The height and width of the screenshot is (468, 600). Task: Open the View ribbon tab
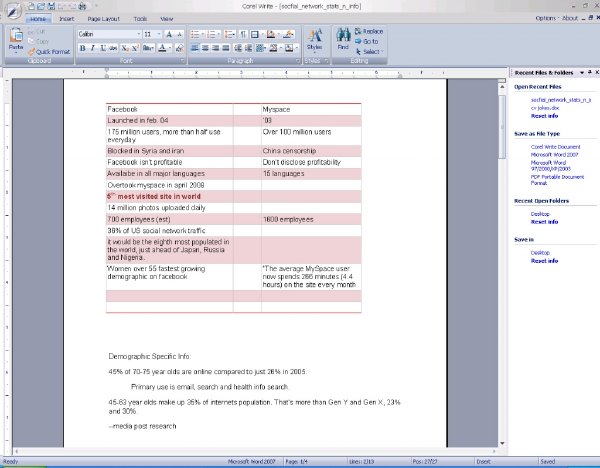pos(167,19)
